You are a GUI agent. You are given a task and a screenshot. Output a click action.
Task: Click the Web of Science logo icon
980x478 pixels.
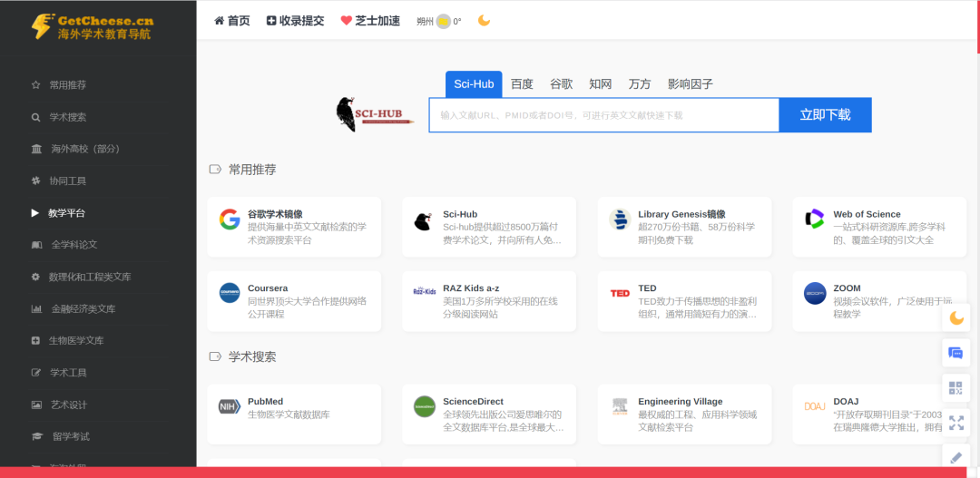coord(815,219)
